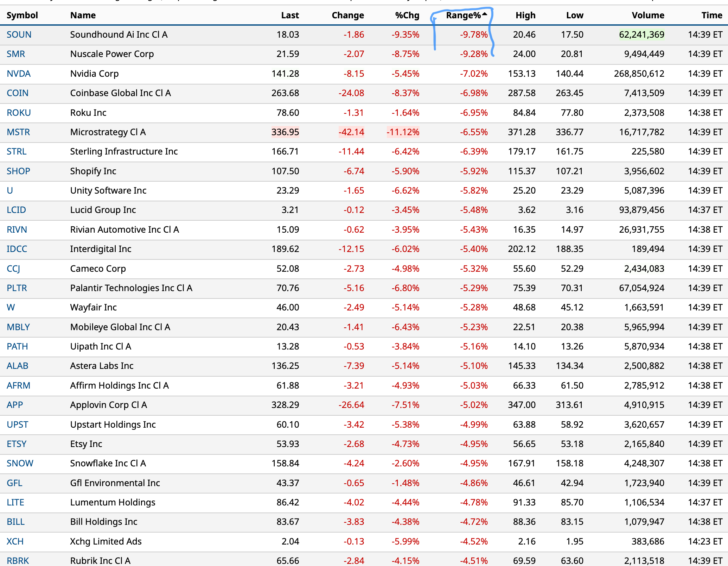Open the NVDA symbol link
The width and height of the screenshot is (728, 566).
pos(19,74)
